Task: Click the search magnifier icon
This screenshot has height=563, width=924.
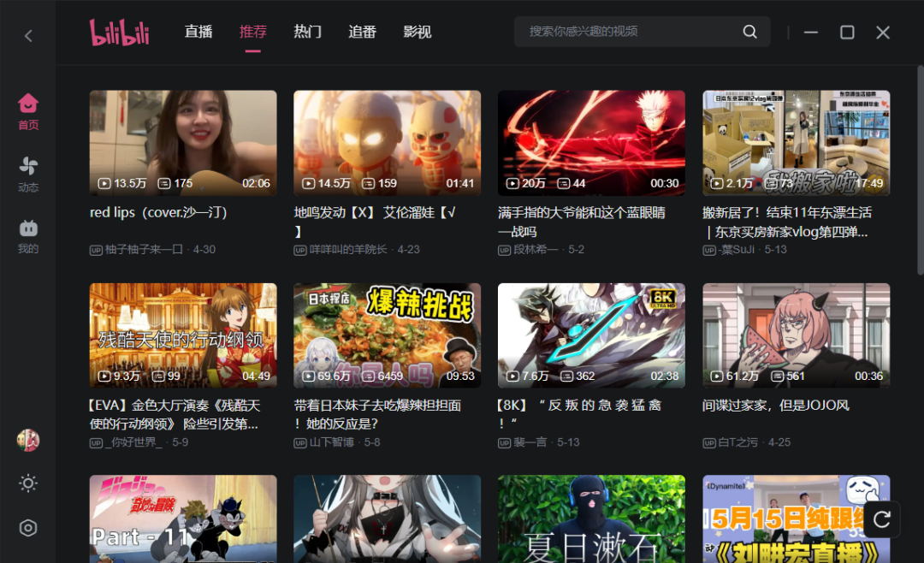Action: point(749,32)
